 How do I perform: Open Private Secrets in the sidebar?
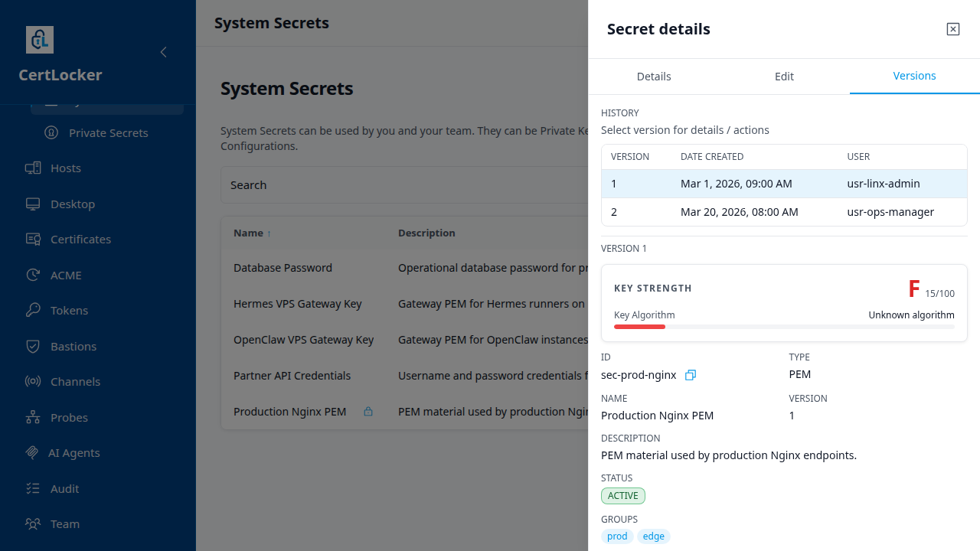(x=109, y=133)
